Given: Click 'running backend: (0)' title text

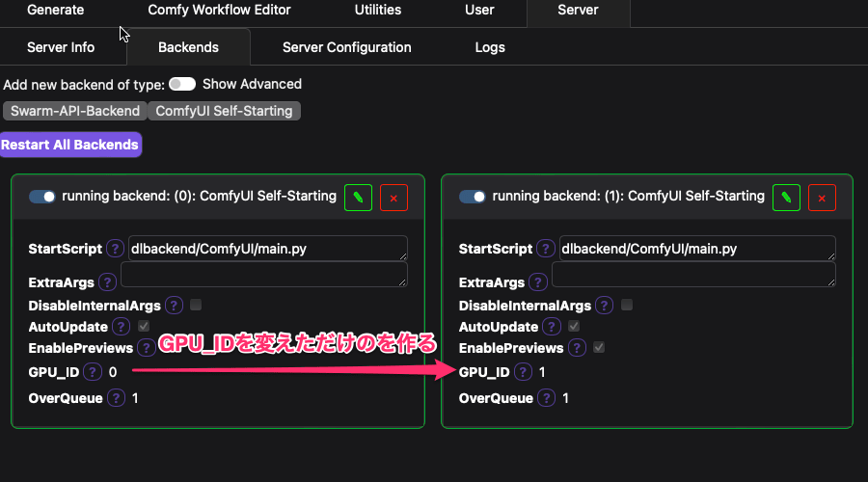Looking at the screenshot, I should 200,196.
